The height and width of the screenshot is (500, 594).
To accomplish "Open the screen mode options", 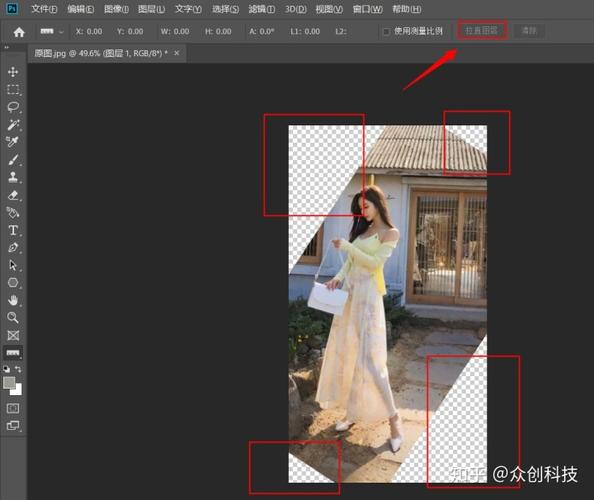I will [13, 425].
